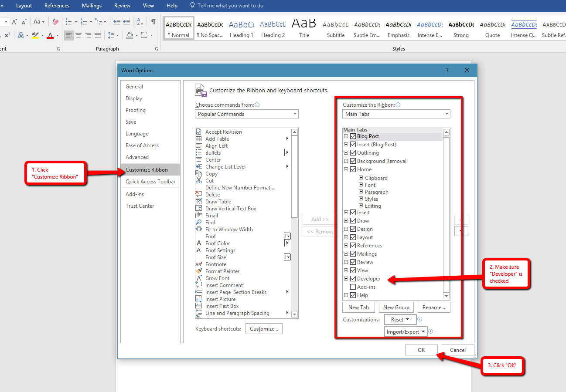Click the New Tab button
This screenshot has width=566, height=392.
358,307
